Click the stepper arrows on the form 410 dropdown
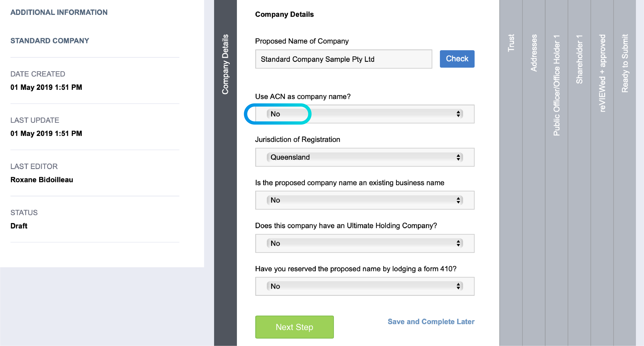The image size is (644, 346). 458,286
